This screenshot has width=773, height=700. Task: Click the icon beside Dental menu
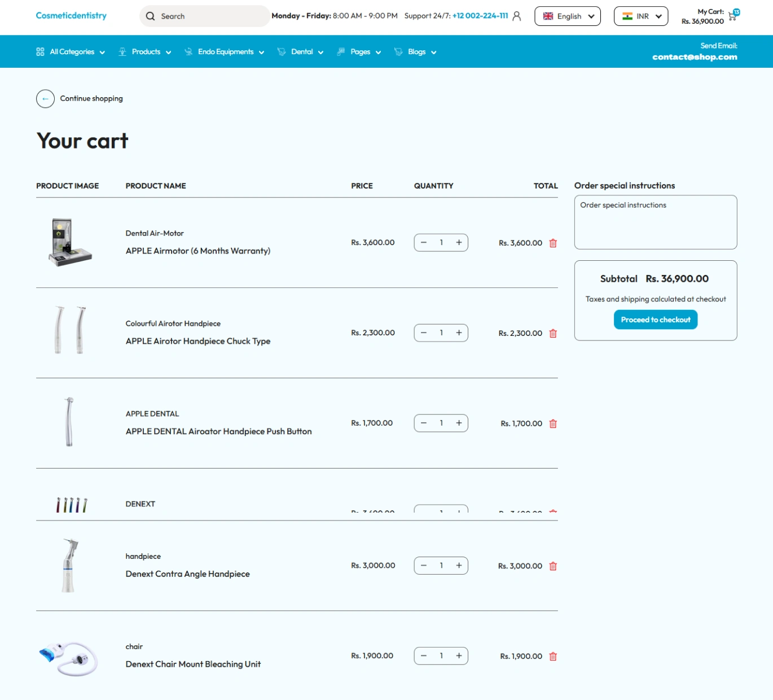point(282,52)
